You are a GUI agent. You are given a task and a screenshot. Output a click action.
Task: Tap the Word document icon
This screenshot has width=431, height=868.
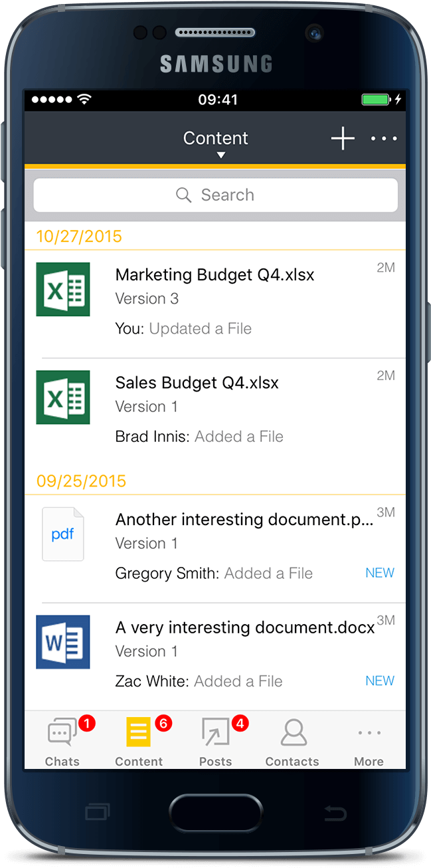coord(63,642)
